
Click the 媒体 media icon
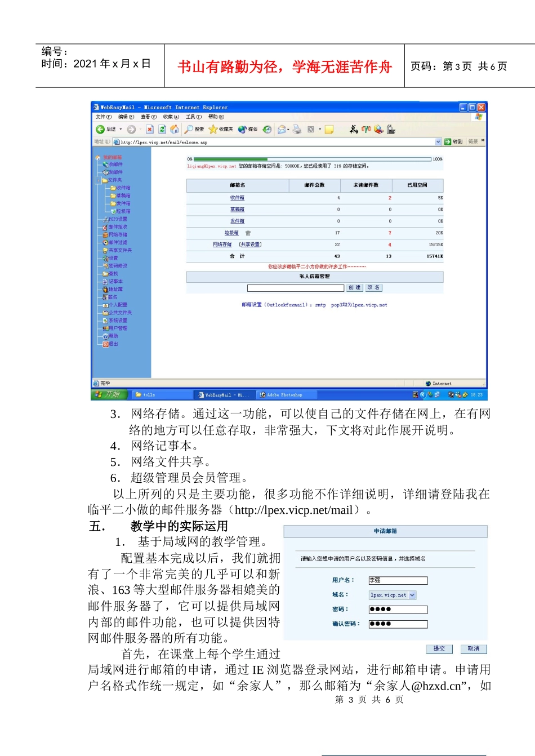(x=242, y=130)
